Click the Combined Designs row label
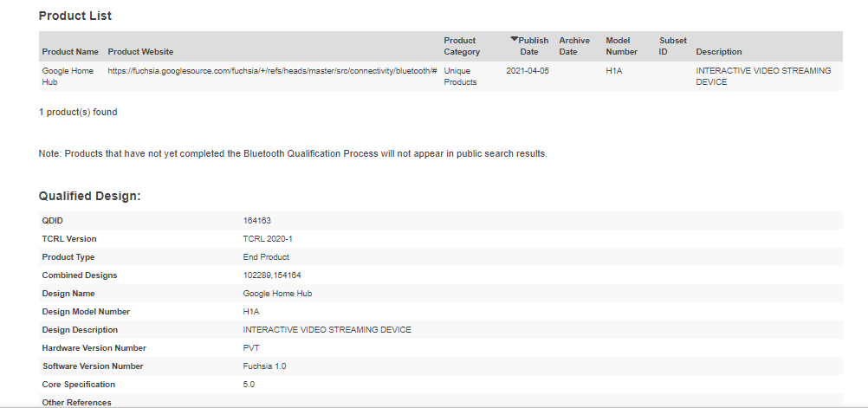Image resolution: width=868 pixels, height=408 pixels. click(80, 275)
